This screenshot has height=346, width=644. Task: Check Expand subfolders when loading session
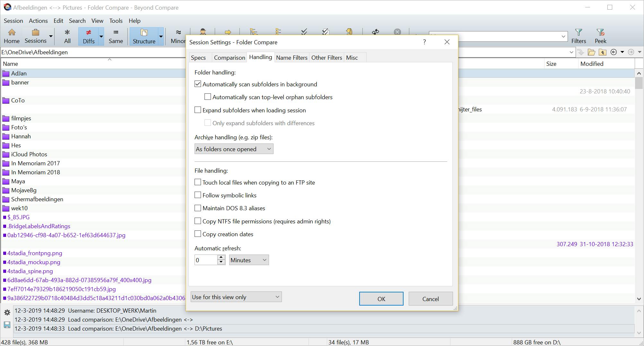(x=198, y=110)
